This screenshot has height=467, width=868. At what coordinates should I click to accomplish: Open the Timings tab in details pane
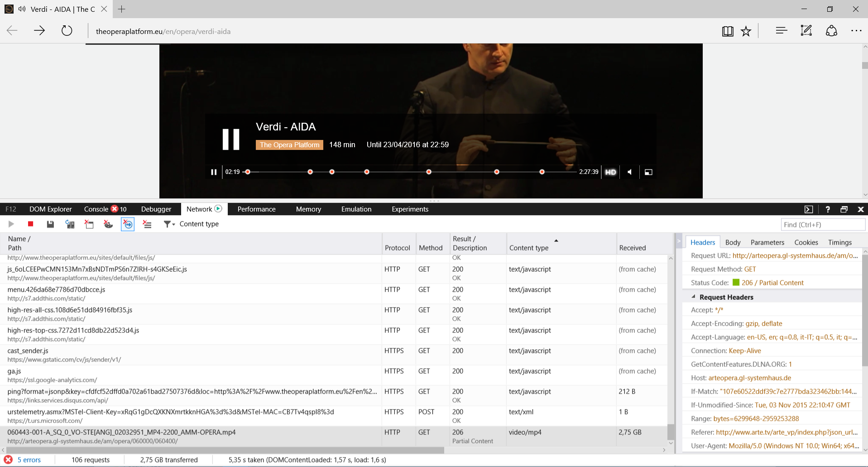coord(839,242)
